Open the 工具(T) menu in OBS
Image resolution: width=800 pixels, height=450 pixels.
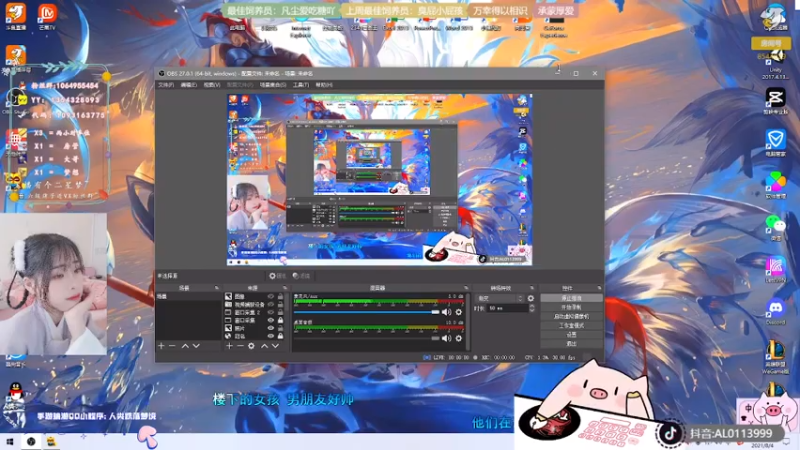tap(301, 85)
